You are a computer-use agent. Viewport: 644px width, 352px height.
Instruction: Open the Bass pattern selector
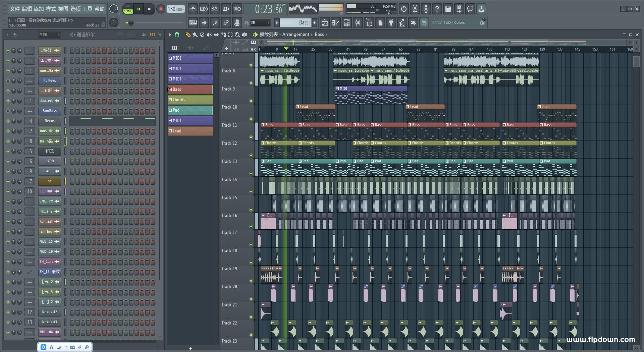coord(295,23)
